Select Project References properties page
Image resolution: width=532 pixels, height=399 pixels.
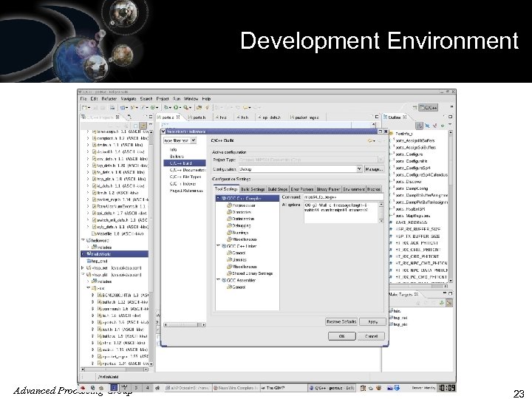coord(186,191)
